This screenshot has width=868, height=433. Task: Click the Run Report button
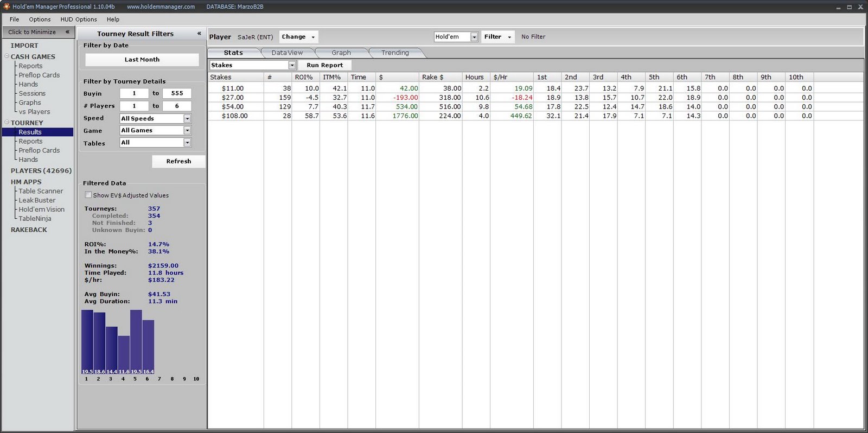coord(324,65)
